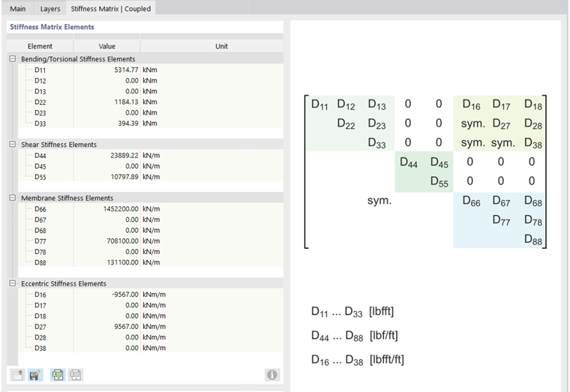Collapse Membrane Stiffness Elements group

tap(12, 198)
